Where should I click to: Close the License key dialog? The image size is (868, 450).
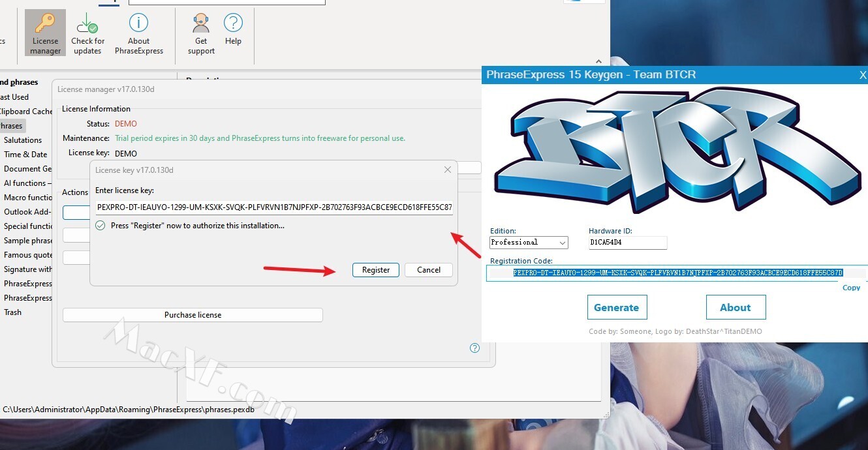[x=448, y=170]
